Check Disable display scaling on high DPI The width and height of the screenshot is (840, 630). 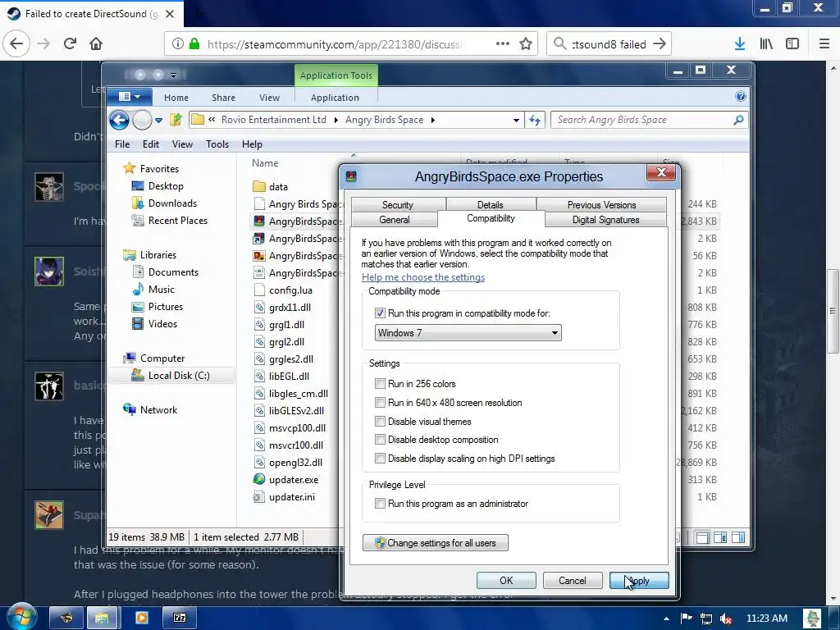[380, 459]
